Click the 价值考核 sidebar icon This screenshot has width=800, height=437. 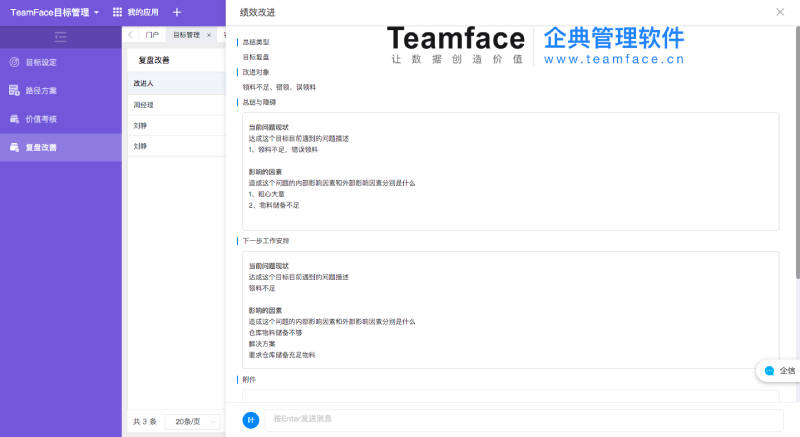click(14, 119)
